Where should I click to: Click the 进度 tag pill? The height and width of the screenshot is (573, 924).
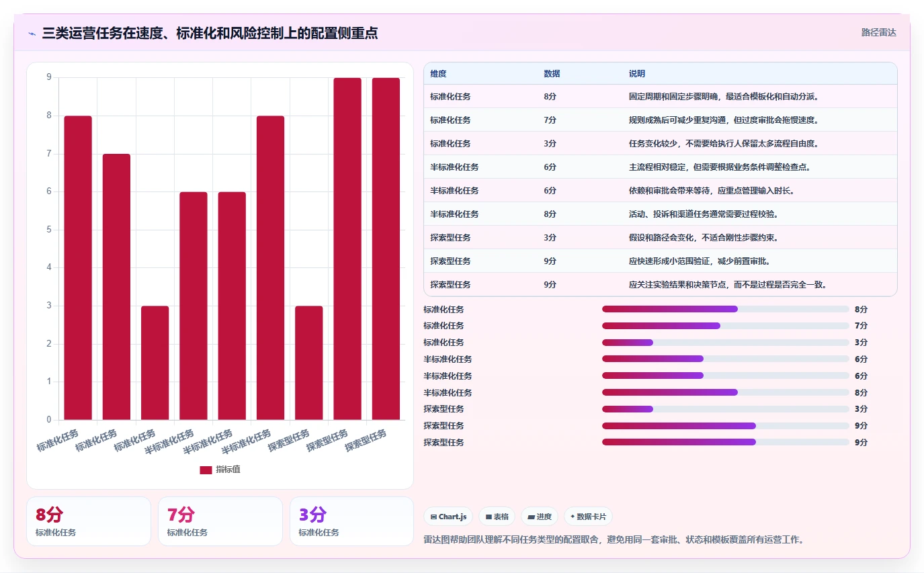[x=540, y=517]
